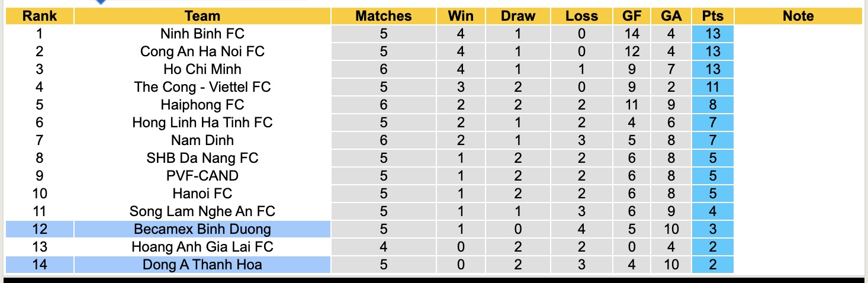The height and width of the screenshot is (283, 868).
Task: Click the points cell for Haiphong FC
Action: tap(712, 105)
